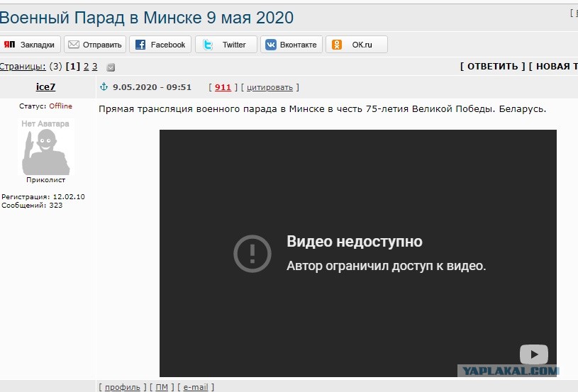Click the Приколист rank label
The image size is (578, 392).
45,180
